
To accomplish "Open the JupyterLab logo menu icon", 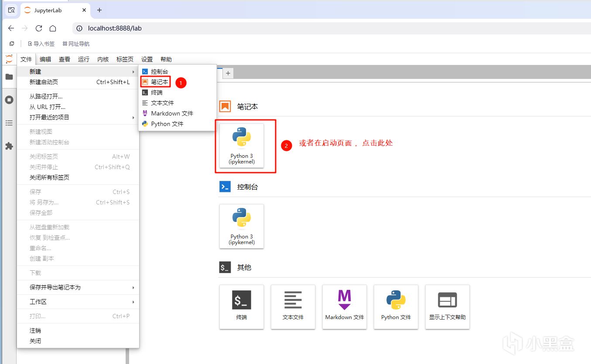I will [x=9, y=59].
